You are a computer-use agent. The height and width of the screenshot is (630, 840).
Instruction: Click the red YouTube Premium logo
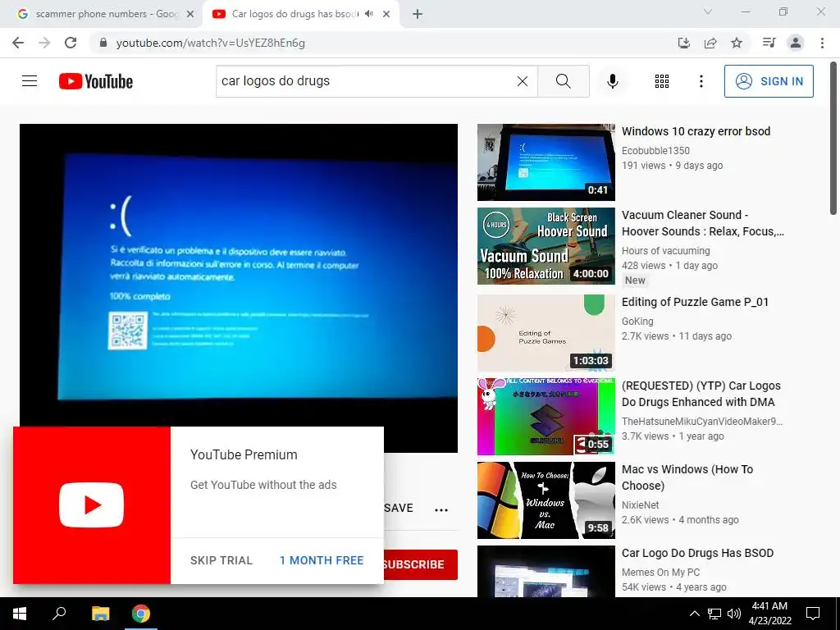pyautogui.click(x=92, y=505)
